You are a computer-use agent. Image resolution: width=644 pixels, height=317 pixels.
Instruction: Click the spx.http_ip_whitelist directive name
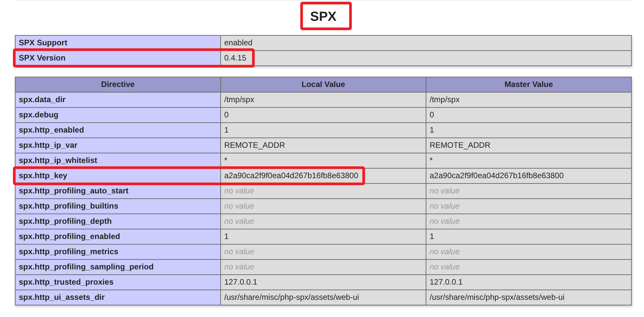[58, 160]
